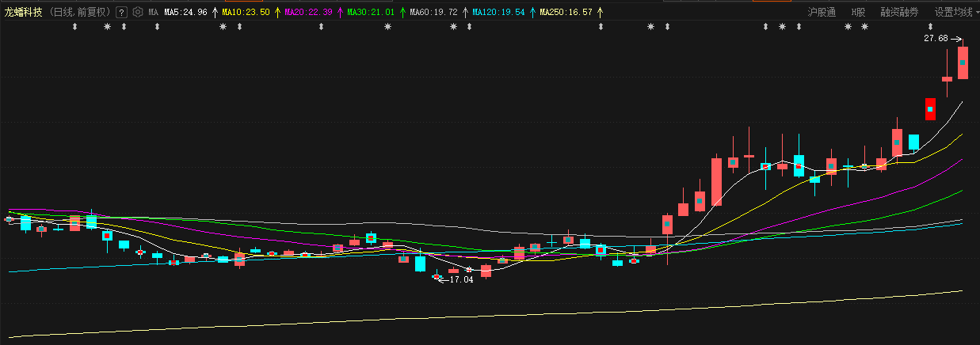Click the (日线,前复权) period label

(80, 12)
